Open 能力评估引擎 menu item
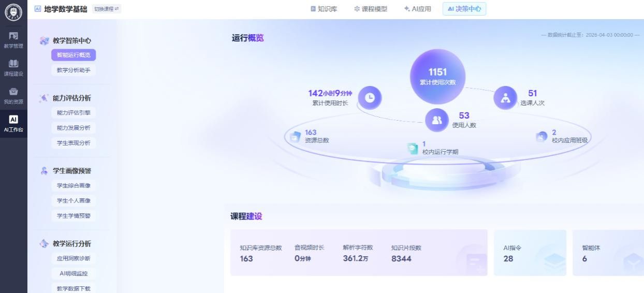 click(74, 112)
